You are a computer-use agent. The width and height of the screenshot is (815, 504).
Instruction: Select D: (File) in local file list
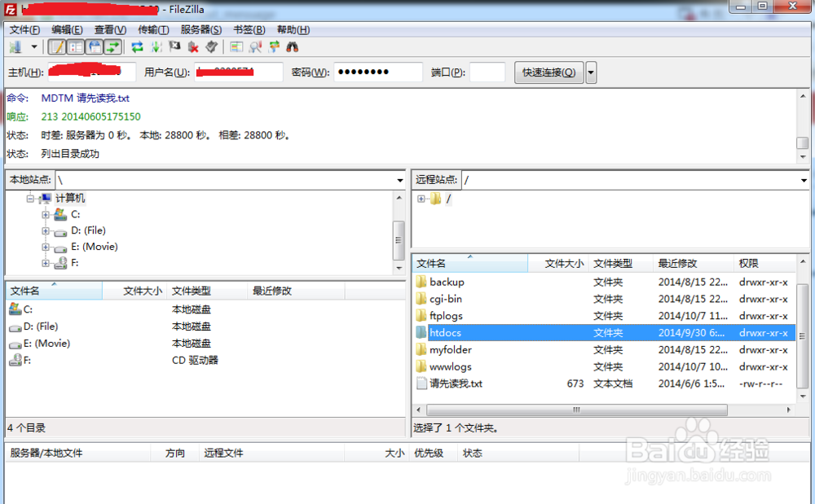click(x=41, y=327)
